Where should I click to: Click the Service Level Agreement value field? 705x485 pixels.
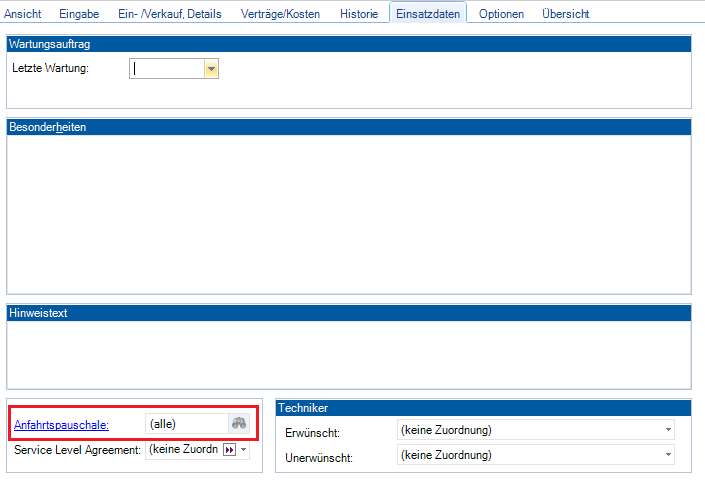coord(182,451)
